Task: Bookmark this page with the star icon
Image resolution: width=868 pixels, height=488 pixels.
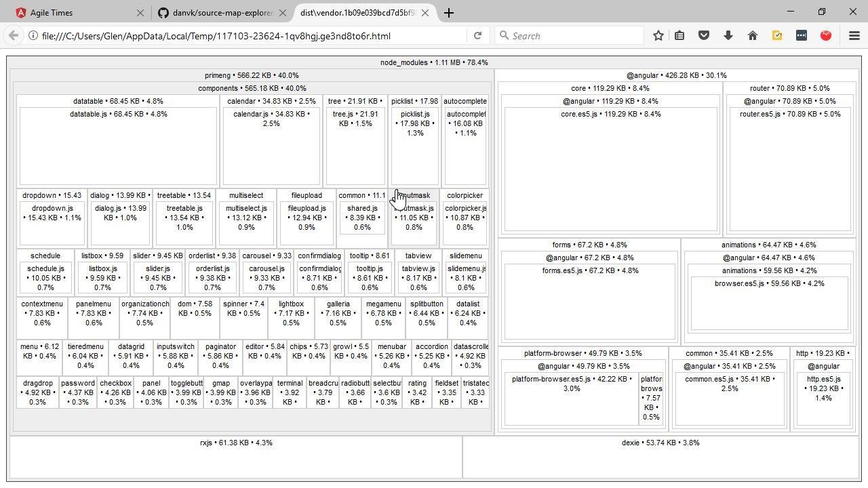Action: pyautogui.click(x=658, y=35)
